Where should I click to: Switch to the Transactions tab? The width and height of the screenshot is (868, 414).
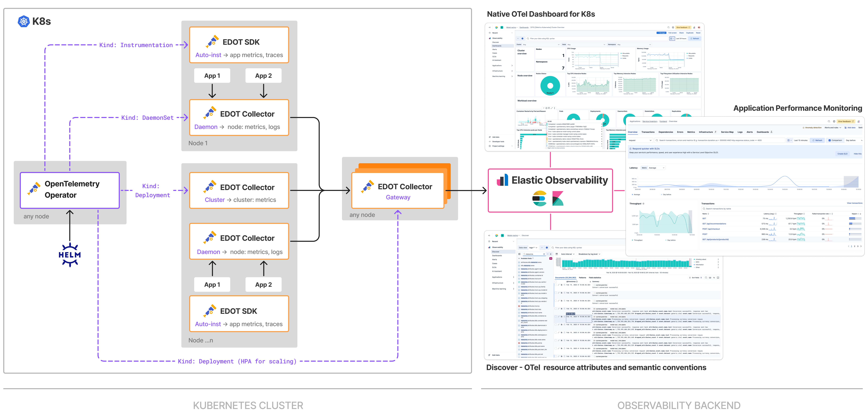click(x=648, y=132)
